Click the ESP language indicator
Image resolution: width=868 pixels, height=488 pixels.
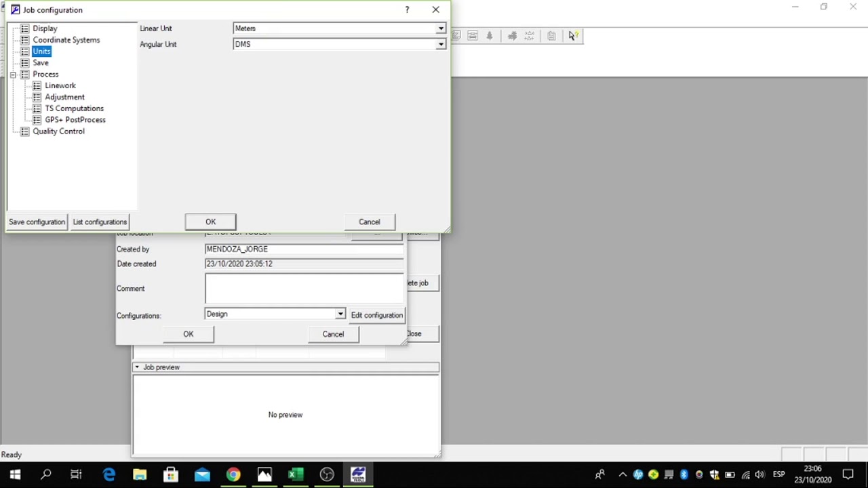pyautogui.click(x=778, y=474)
